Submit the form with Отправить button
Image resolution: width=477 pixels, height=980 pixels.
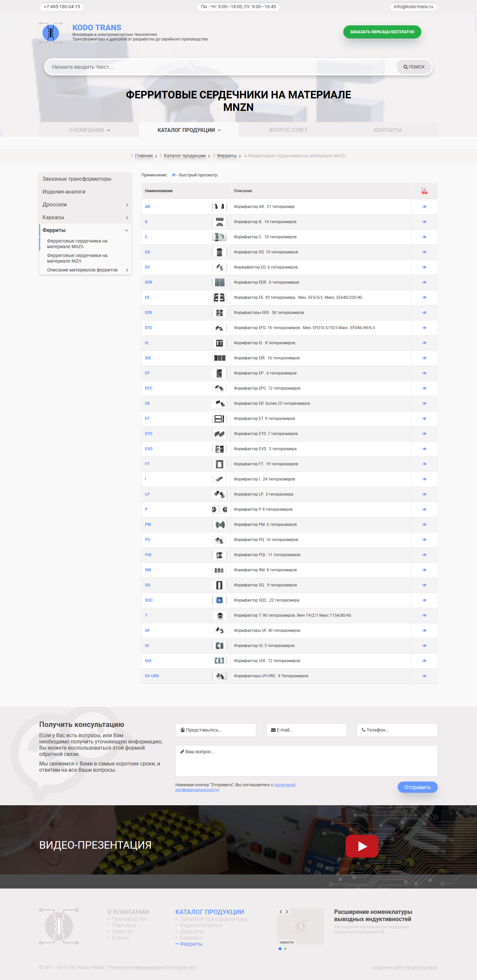(x=417, y=787)
